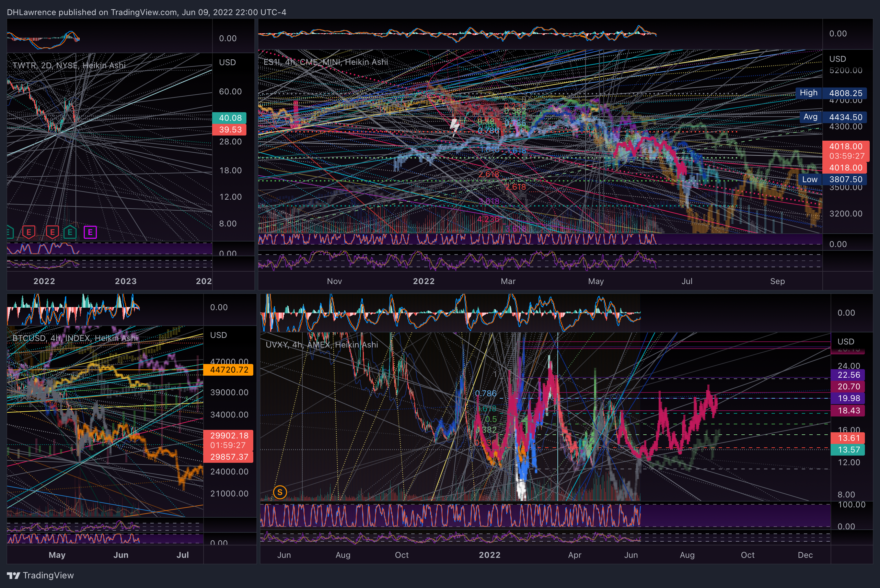
Task: Click the orange split S marker on UVXY chart
Action: tap(280, 492)
